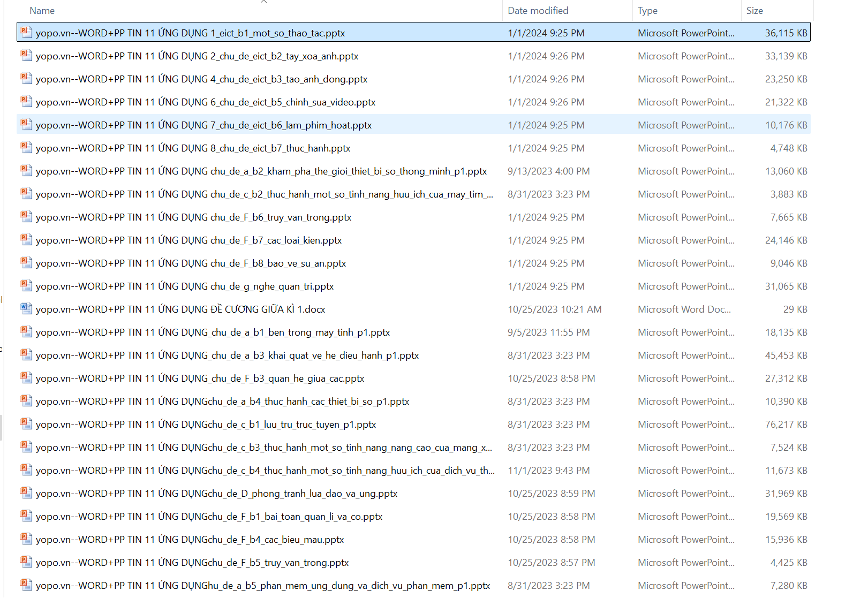The image size is (868, 598).
Task: Sort by the Date modified column
Action: click(538, 11)
